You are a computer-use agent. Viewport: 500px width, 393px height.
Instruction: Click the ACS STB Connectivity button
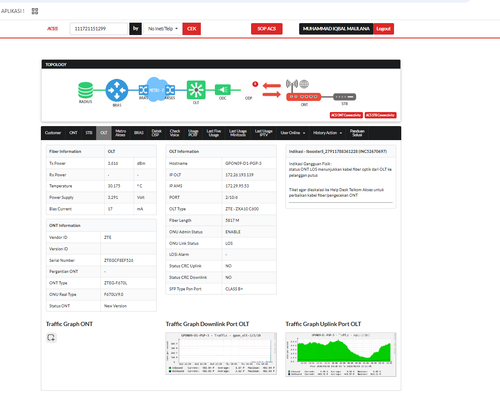pos(380,115)
